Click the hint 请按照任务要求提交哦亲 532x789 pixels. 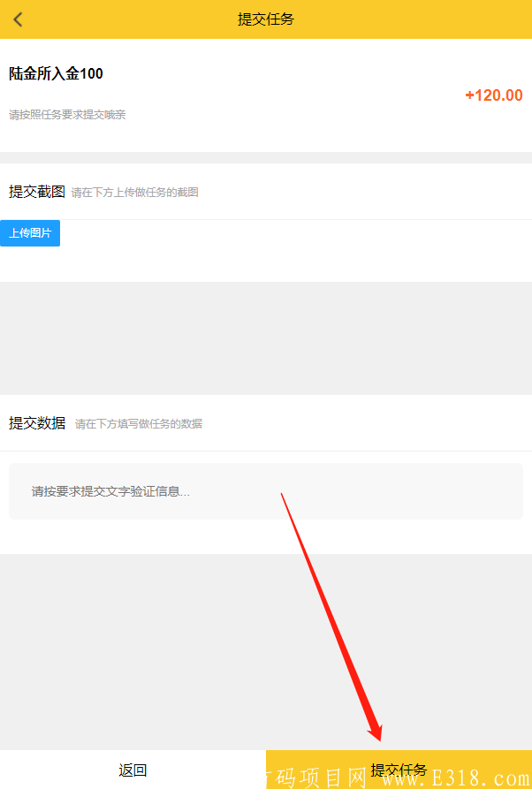67,115
